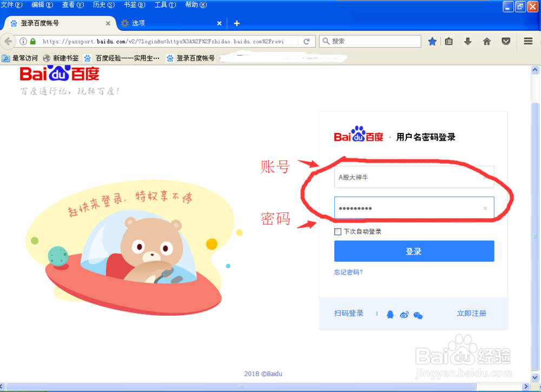Viewport: 541px width, 392px height.
Task: Click the Baidu logo inside login panel
Action: click(359, 134)
